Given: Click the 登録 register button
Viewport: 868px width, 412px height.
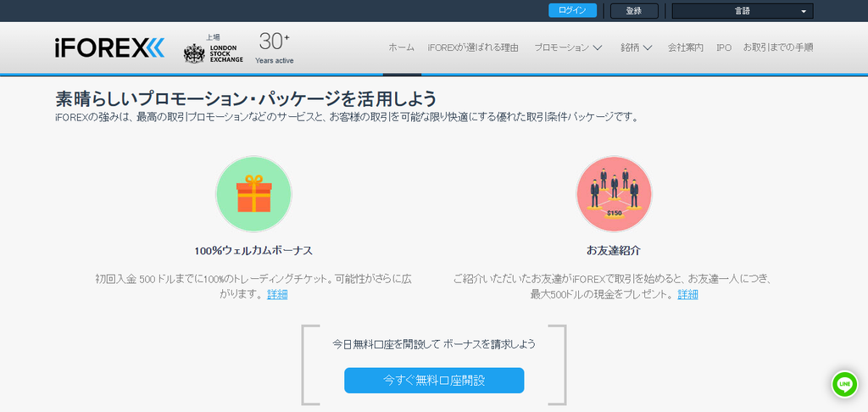Looking at the screenshot, I should click(x=634, y=11).
